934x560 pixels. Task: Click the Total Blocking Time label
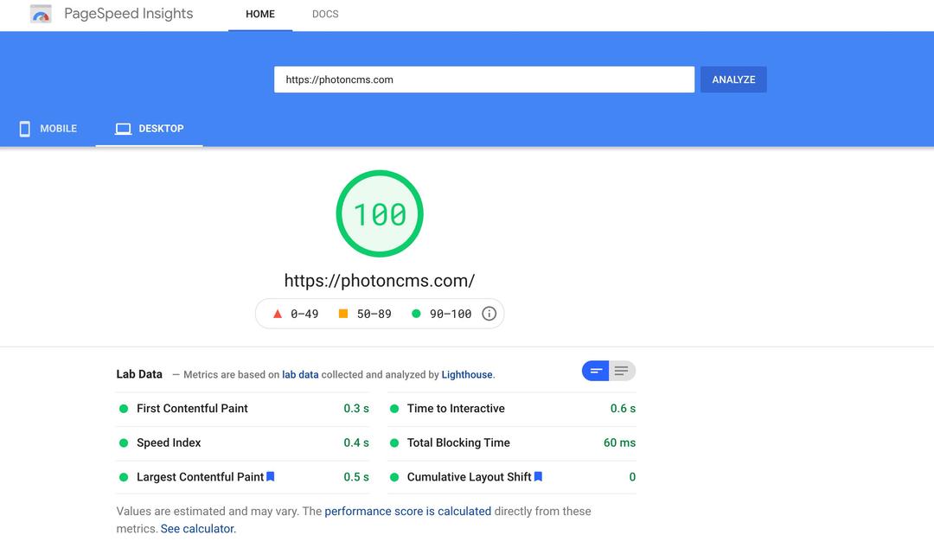[458, 442]
